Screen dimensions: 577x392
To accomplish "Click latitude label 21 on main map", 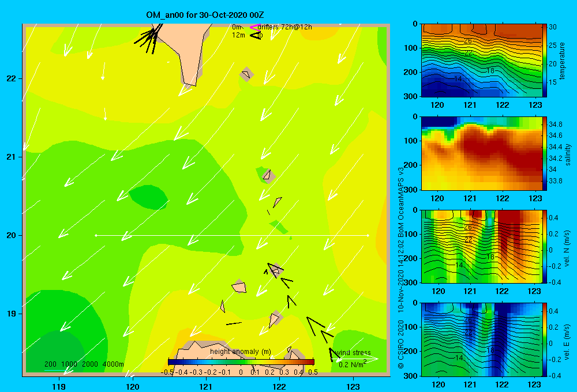I will [11, 157].
